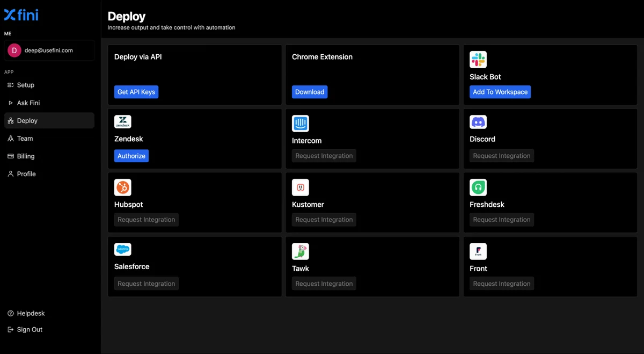Click the Setup icon in sidebar
Image resolution: width=644 pixels, height=354 pixels.
tap(10, 85)
